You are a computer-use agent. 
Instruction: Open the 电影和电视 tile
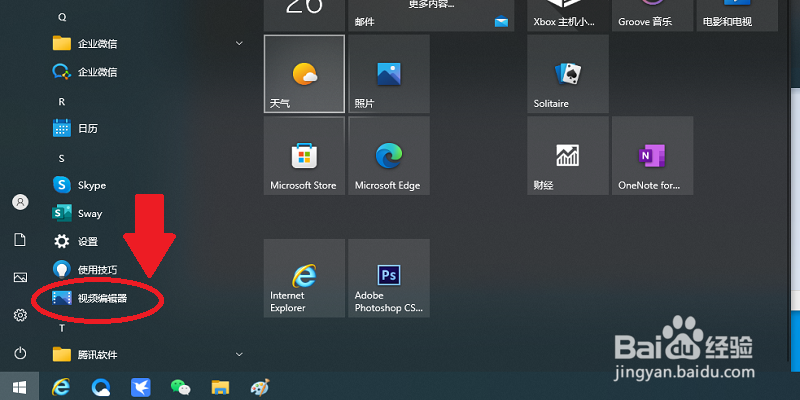click(x=737, y=15)
